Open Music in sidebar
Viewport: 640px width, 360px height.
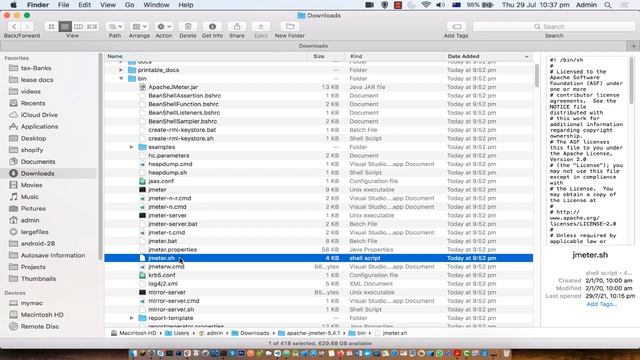pos(30,197)
